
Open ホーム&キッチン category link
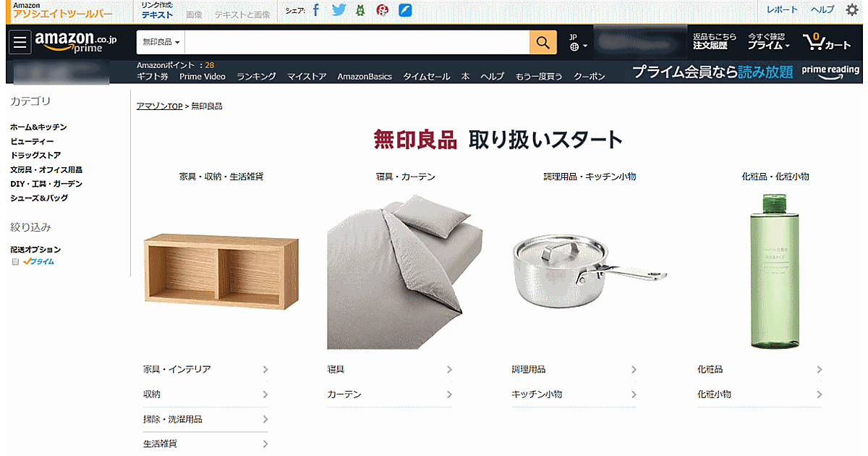click(38, 127)
